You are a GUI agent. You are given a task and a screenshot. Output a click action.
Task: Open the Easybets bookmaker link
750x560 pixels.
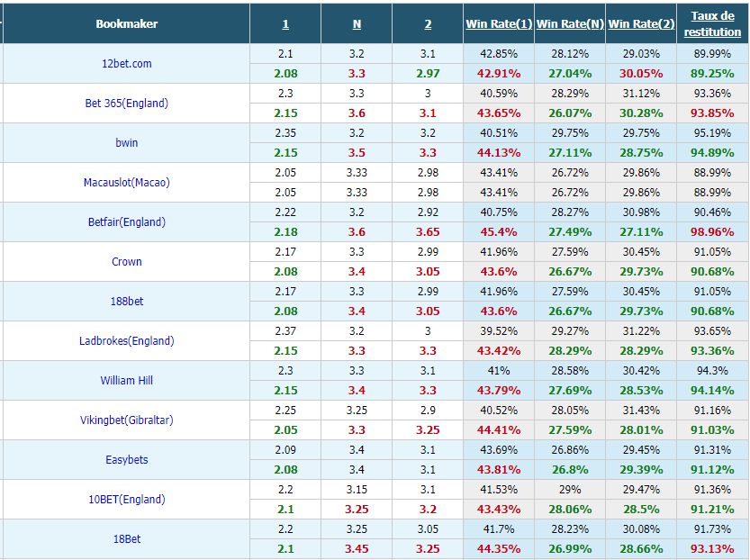point(127,460)
